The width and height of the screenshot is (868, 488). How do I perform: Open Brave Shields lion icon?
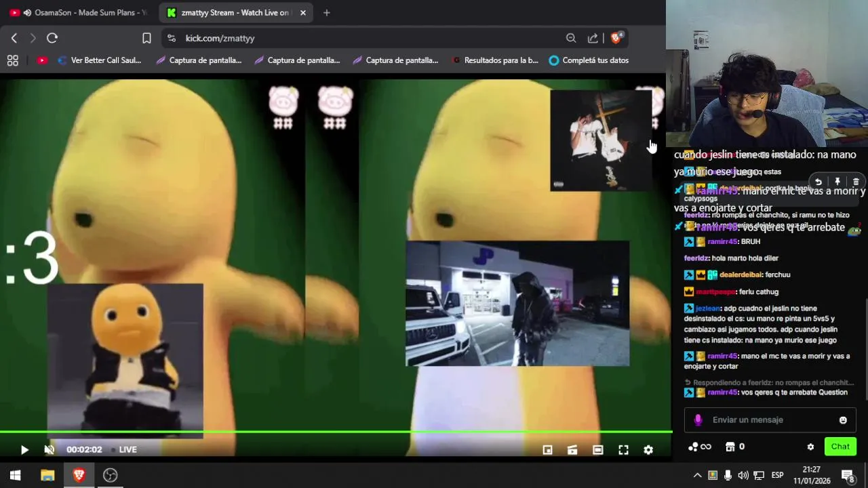pyautogui.click(x=616, y=38)
